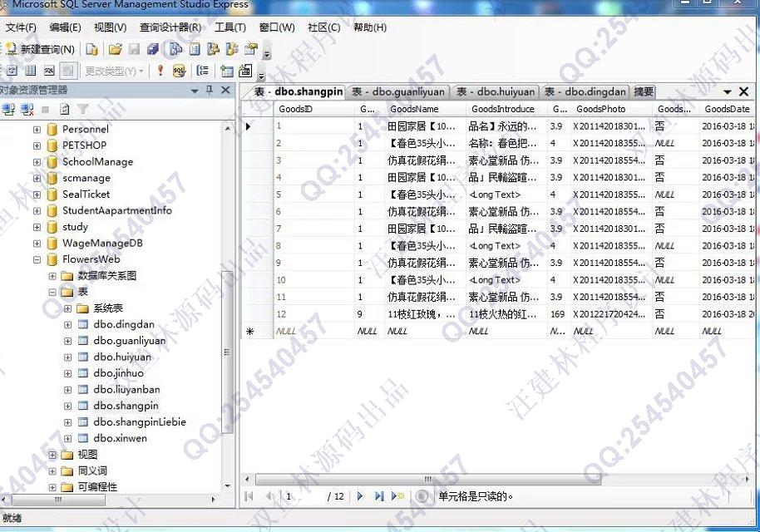Select dbo.shangpinLiebie in the tree
This screenshot has width=760, height=532.
pyautogui.click(x=140, y=422)
